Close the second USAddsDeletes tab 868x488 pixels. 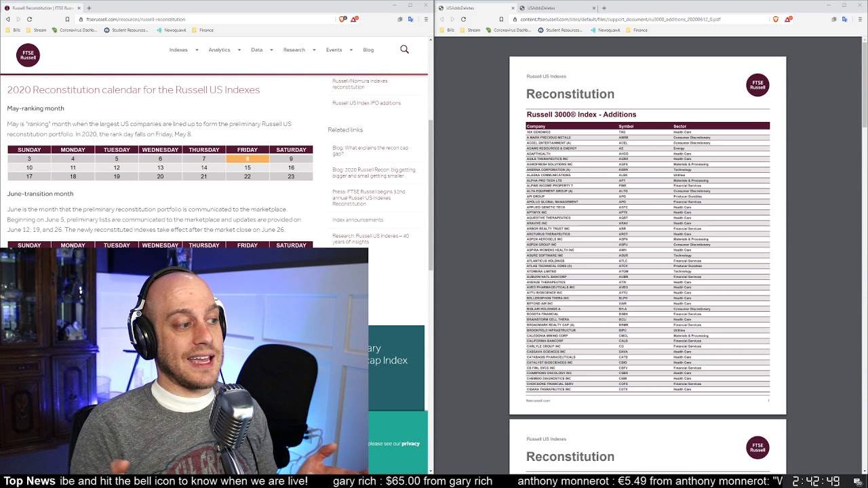pos(594,8)
